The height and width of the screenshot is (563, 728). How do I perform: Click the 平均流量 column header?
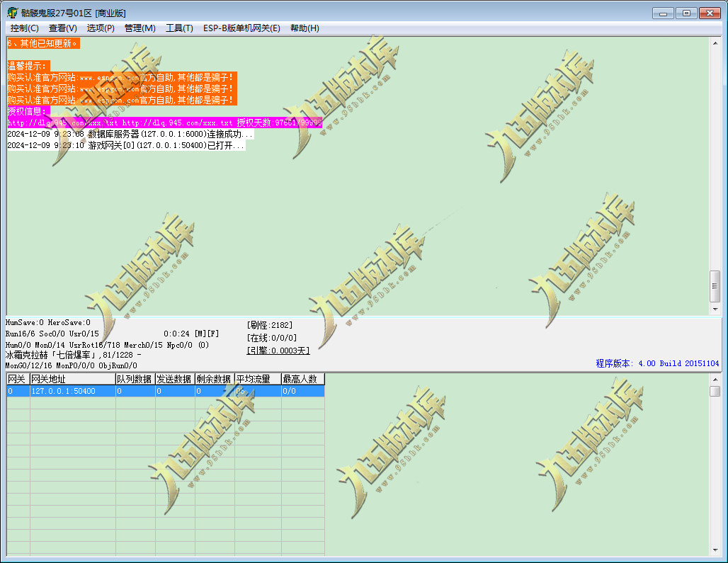[258, 379]
